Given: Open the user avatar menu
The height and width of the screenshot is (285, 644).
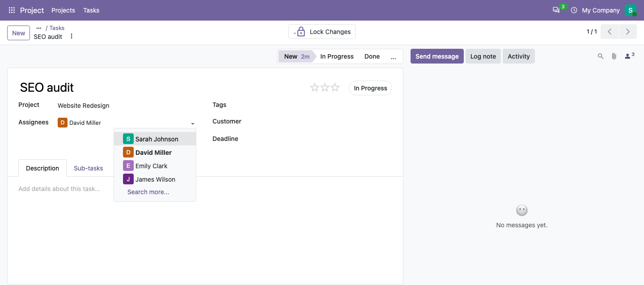Looking at the screenshot, I should (x=631, y=10).
